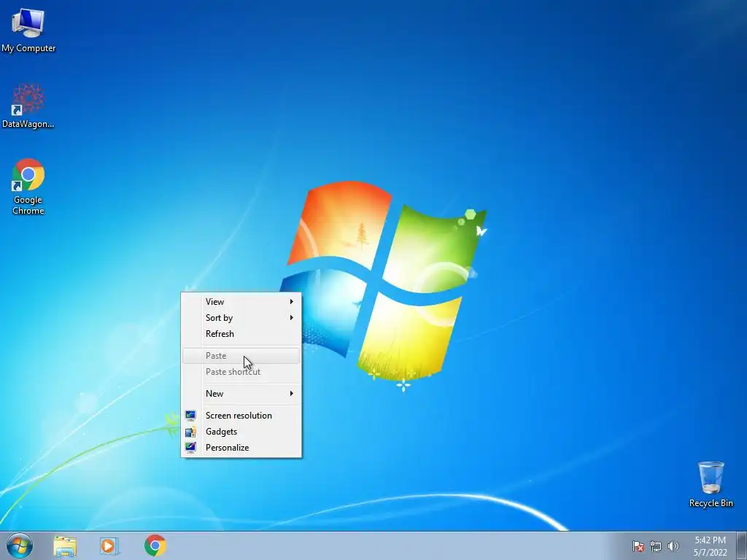Click the Show desktop button strip

point(742,545)
